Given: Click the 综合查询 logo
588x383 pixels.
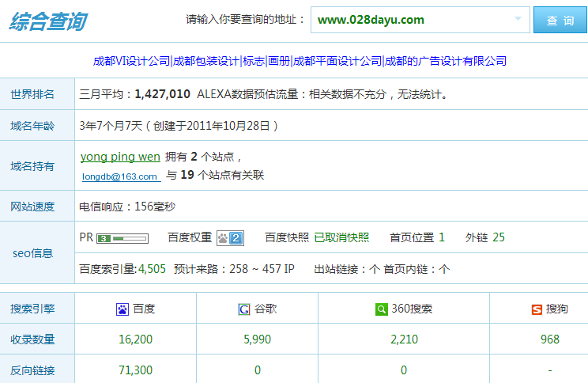Looking at the screenshot, I should coord(48,21).
